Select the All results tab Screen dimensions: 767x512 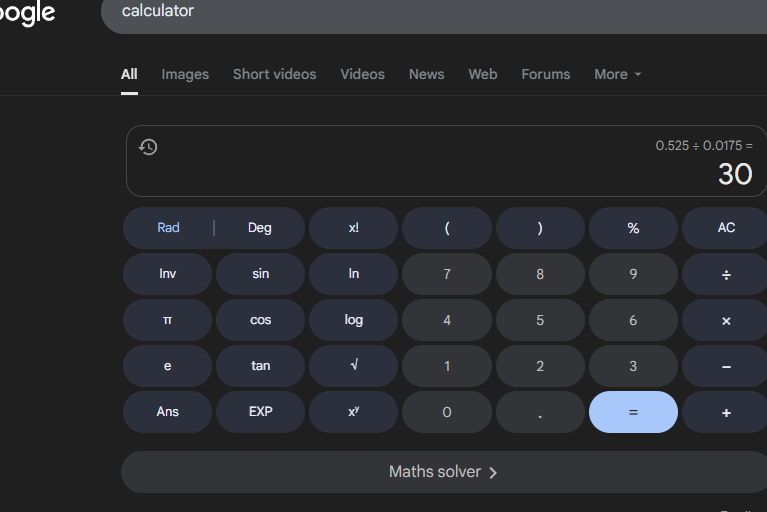tap(129, 74)
